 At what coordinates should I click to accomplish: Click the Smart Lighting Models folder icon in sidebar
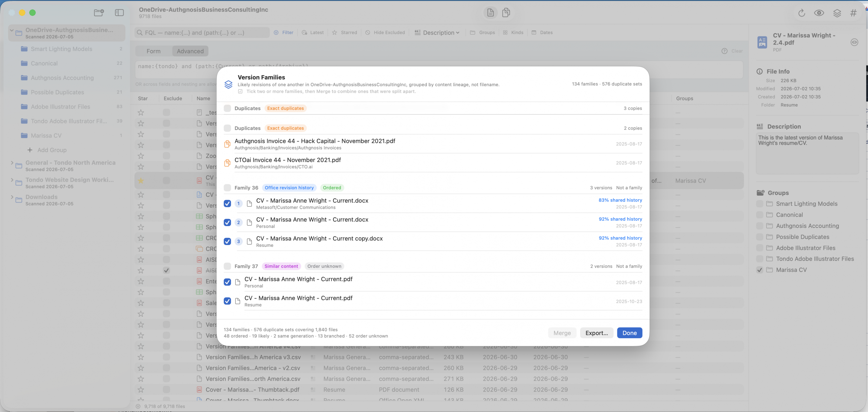click(x=24, y=49)
